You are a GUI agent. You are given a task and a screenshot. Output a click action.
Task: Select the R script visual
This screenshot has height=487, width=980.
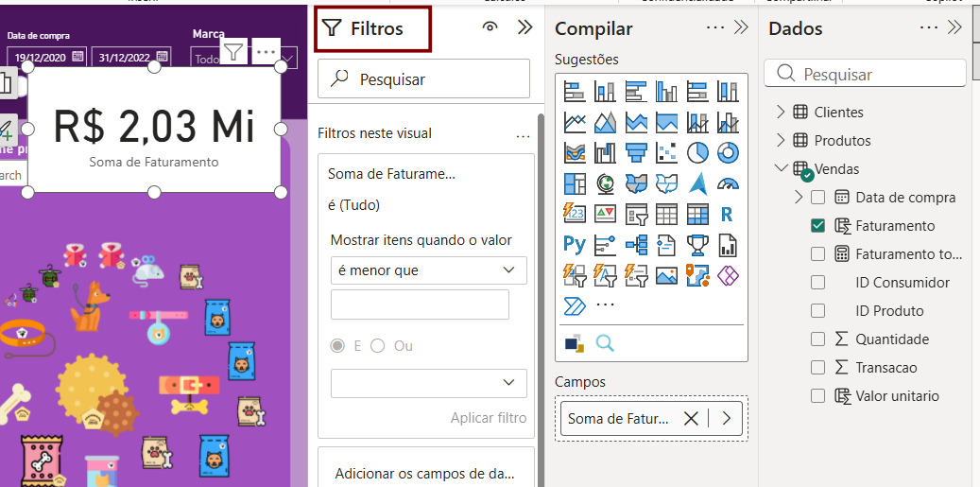(728, 215)
